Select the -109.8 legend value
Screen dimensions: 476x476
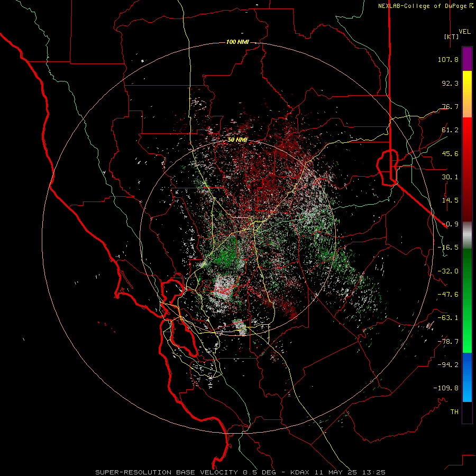click(x=446, y=388)
